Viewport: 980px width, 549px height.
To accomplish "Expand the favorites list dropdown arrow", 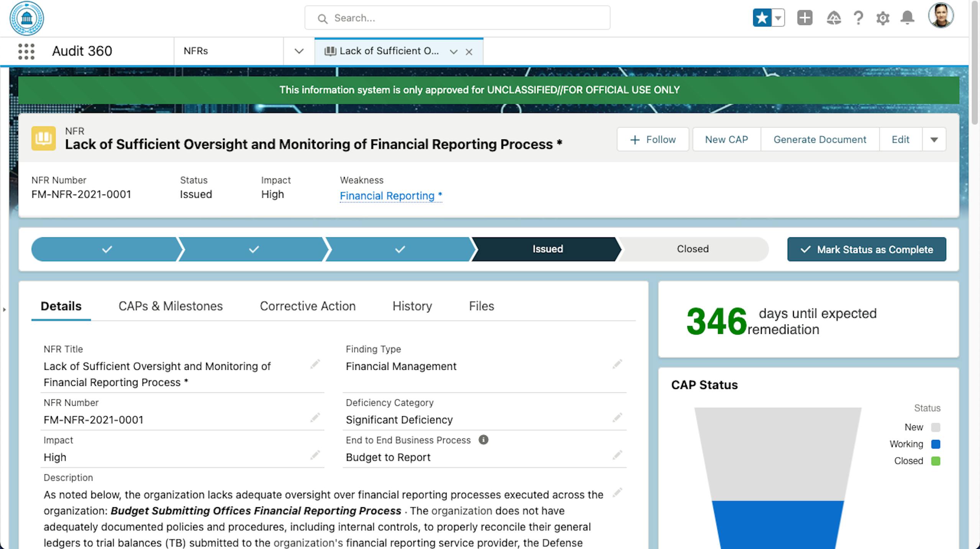I will tap(778, 18).
